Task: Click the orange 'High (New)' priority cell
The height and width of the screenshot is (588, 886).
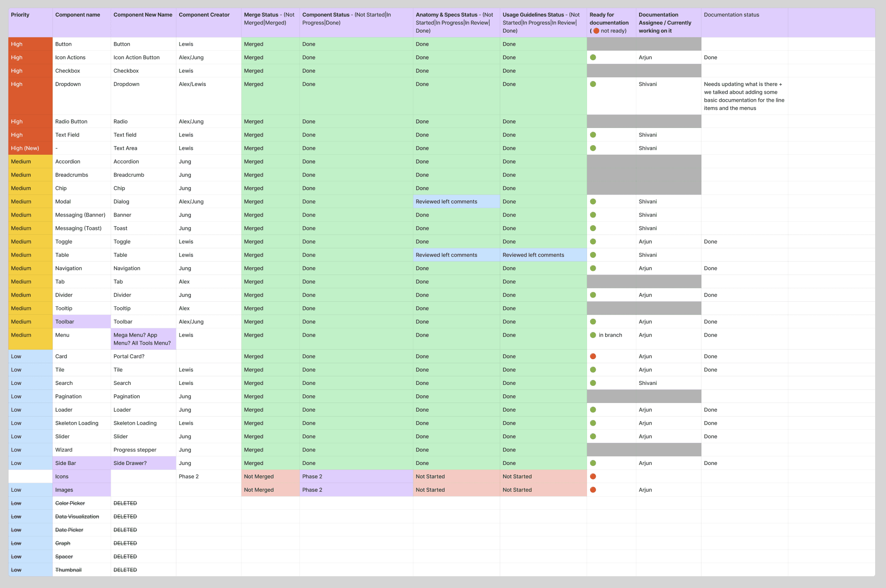Action: [25, 148]
